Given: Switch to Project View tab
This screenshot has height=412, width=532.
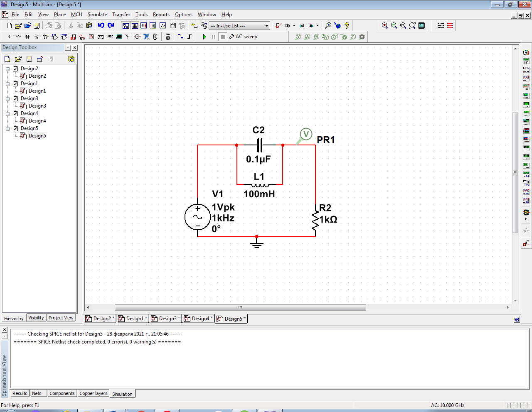Looking at the screenshot, I should [x=61, y=318].
